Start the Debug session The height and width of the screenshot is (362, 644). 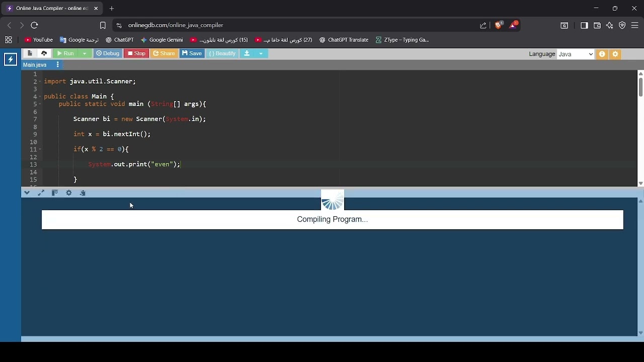(x=108, y=53)
